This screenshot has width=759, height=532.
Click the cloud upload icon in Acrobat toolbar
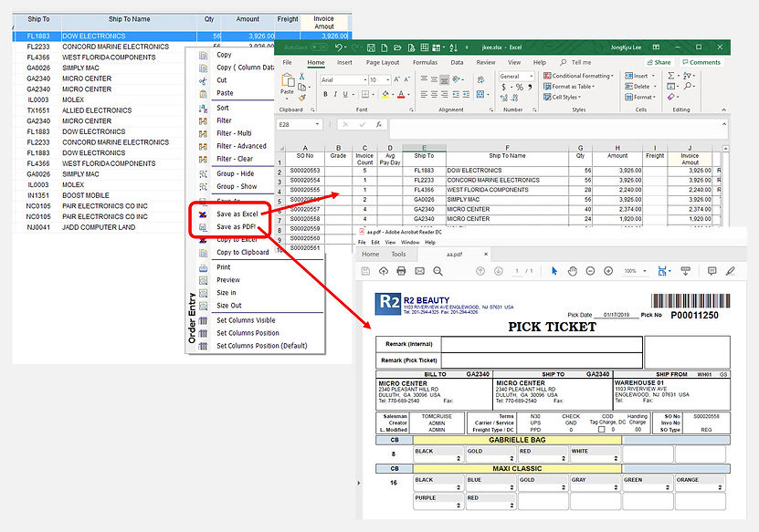pos(384,271)
